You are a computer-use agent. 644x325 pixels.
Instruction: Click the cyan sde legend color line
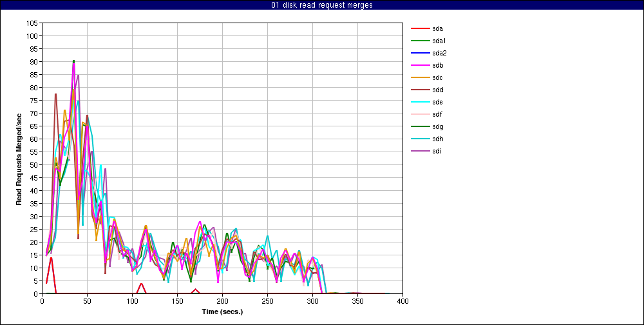[x=419, y=102]
